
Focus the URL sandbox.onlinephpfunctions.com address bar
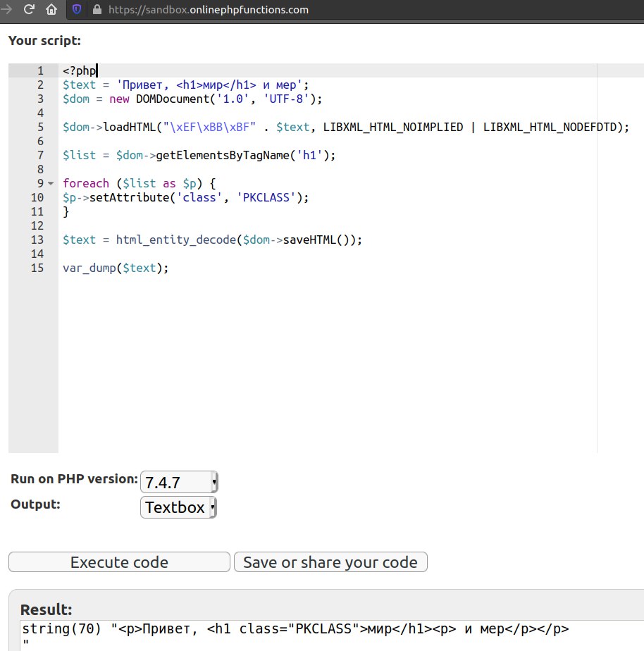tap(209, 10)
